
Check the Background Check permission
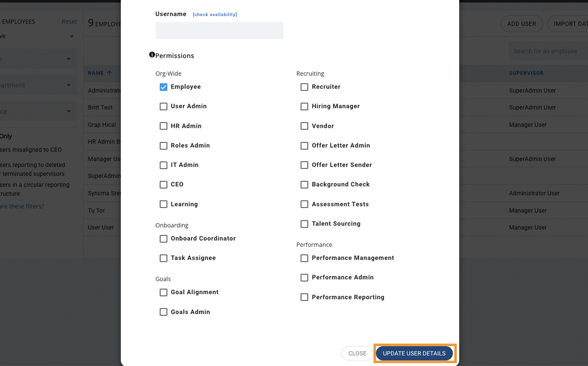tap(304, 185)
